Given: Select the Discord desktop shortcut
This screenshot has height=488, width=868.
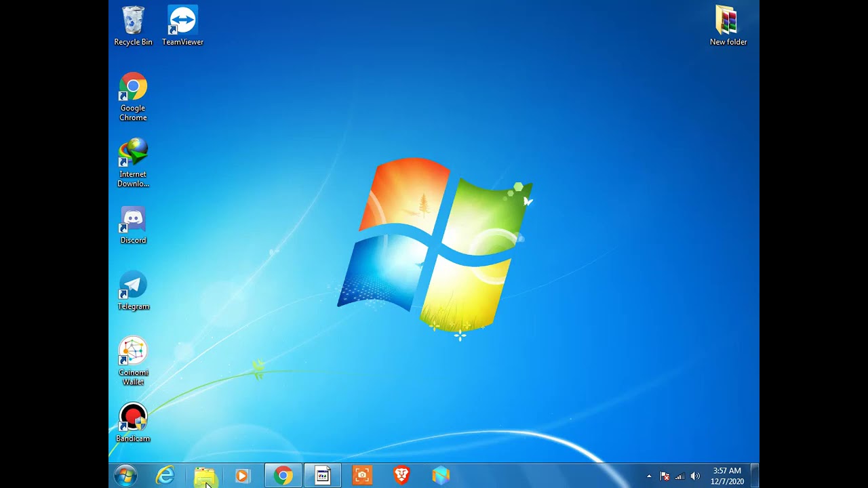Looking at the screenshot, I should [x=133, y=225].
